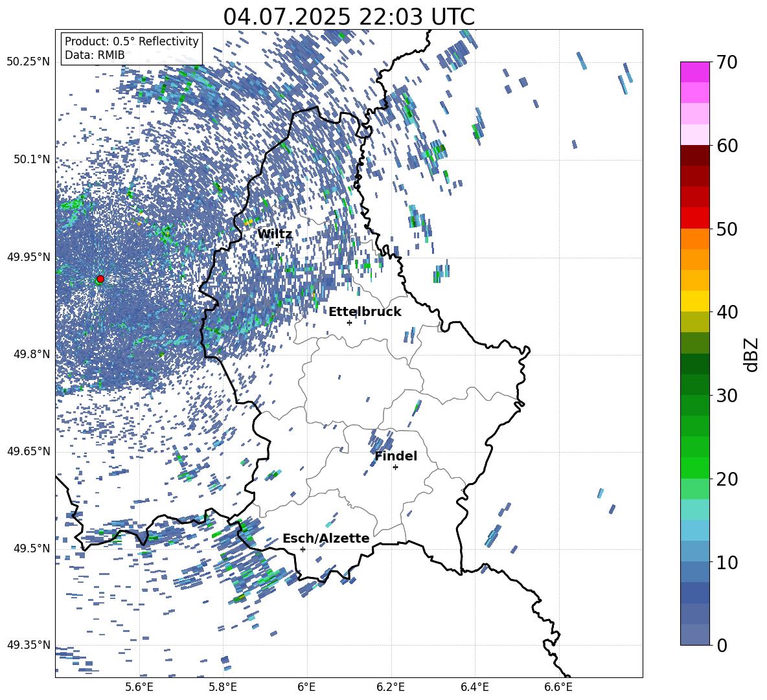Click the colorbar tick label 20
This screenshot has height=700, width=767.
(x=727, y=479)
